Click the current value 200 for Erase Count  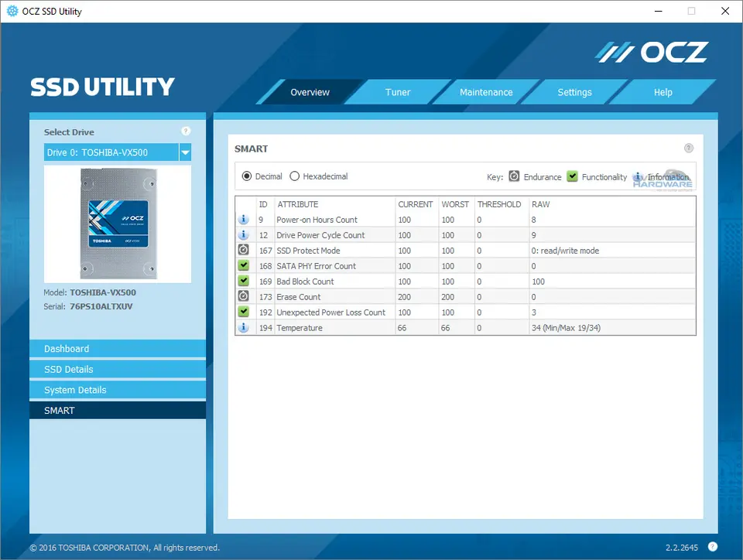point(404,297)
